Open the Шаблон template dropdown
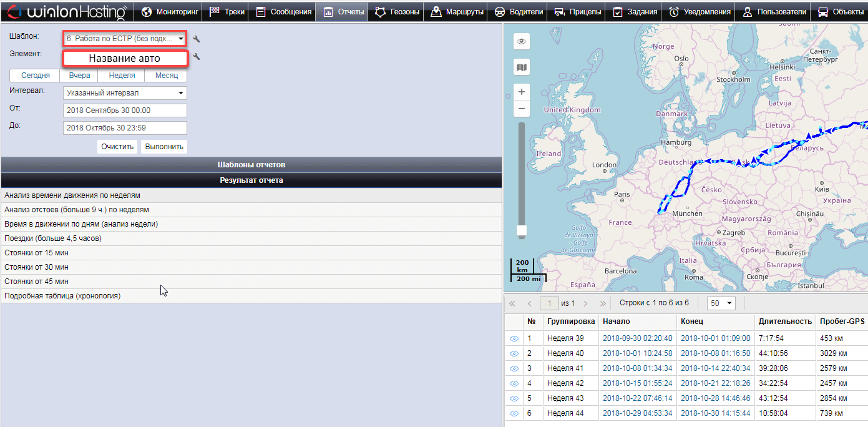Viewport: 868px width, 427px height. click(x=125, y=39)
